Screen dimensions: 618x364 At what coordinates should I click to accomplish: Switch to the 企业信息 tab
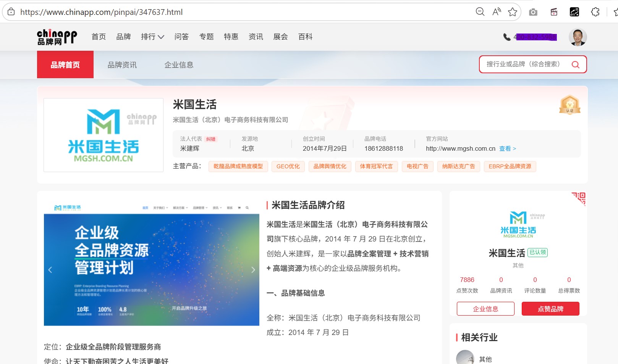(x=179, y=65)
